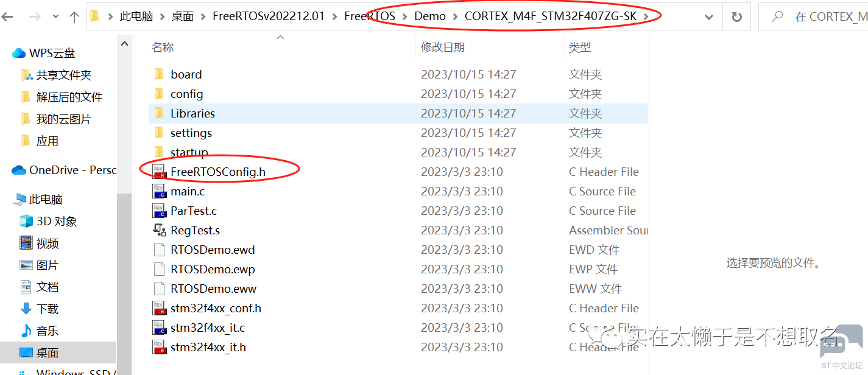
Task: Click the 桌面 breadcrumb segment
Action: pyautogui.click(x=182, y=16)
